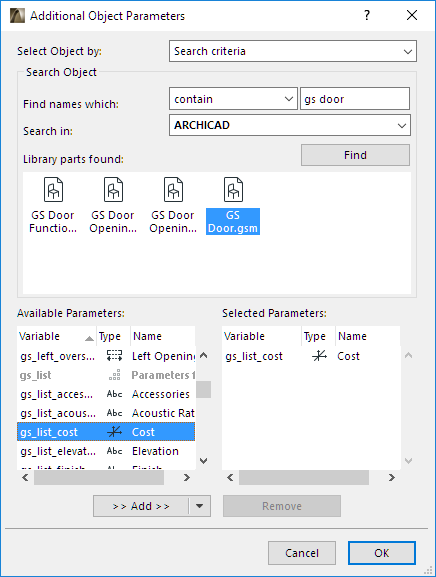Image resolution: width=436 pixels, height=577 pixels.
Task: Click the Abc type icon of the Elevation row
Action: 114,451
